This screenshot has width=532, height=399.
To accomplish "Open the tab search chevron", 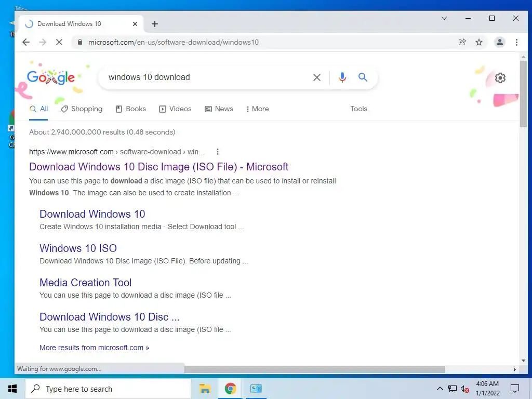I will click(x=444, y=18).
